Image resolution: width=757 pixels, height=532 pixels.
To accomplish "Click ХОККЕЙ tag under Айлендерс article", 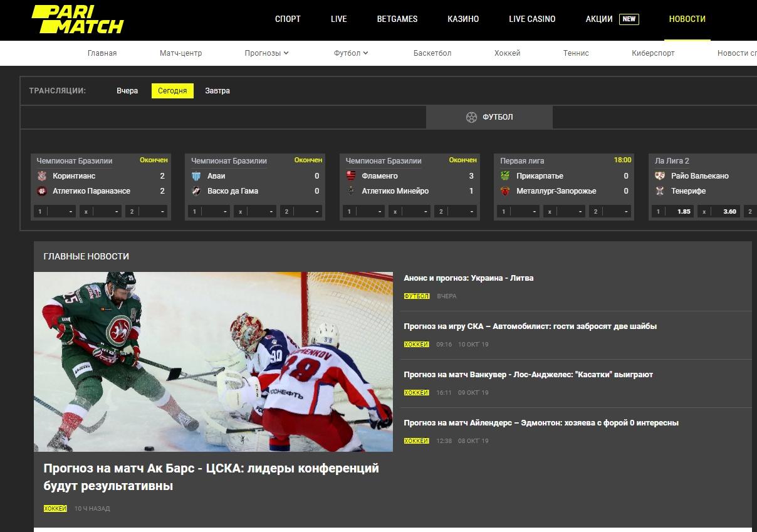I will [417, 441].
